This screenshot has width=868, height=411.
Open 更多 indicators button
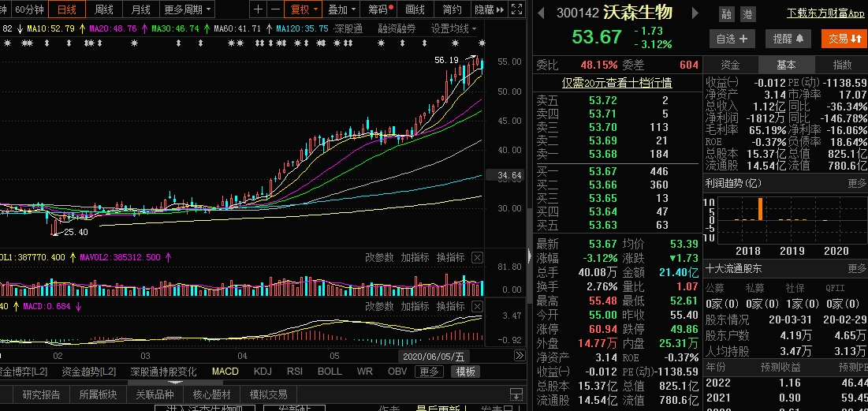429,372
